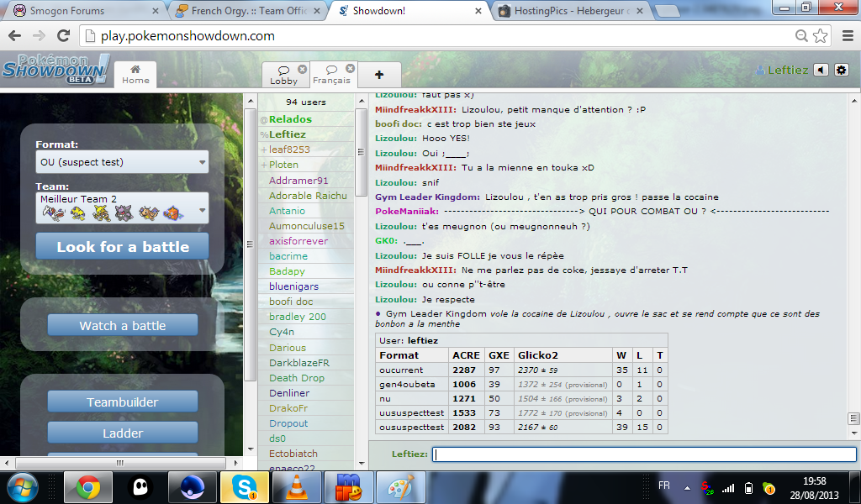861x504 pixels.
Task: Open the Teambuilder
Action: tap(123, 402)
